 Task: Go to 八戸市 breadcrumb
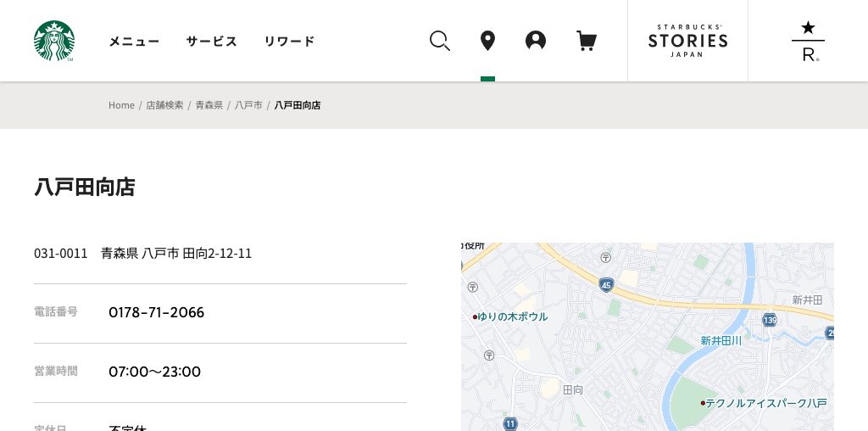pos(248,105)
